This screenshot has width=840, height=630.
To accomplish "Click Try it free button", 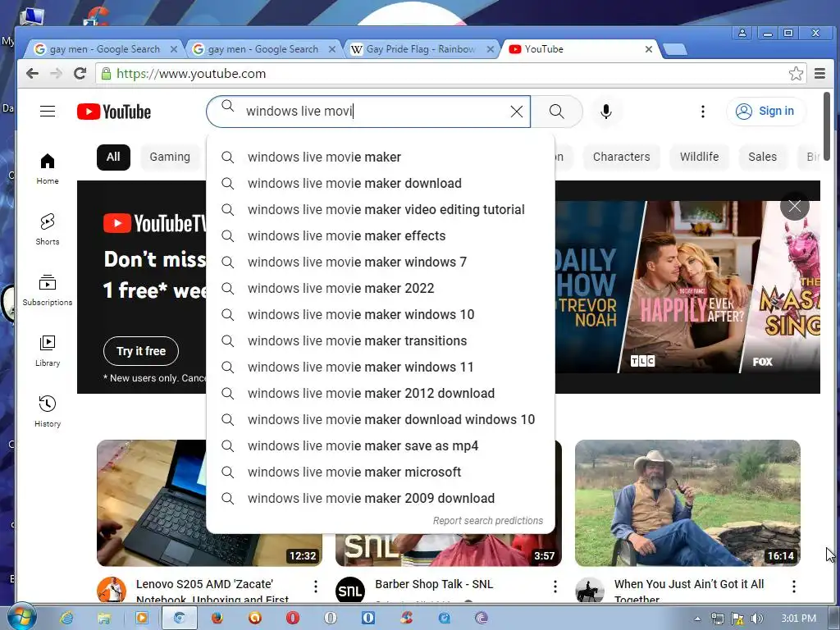I will pos(141,351).
